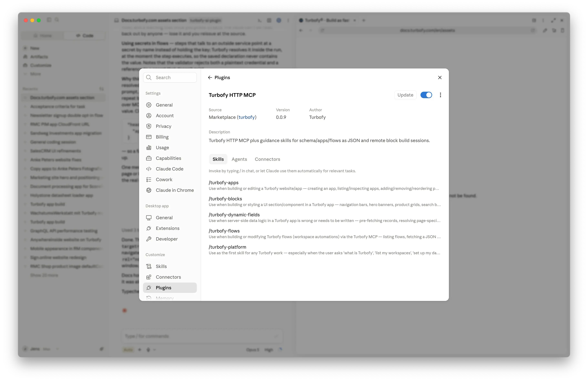Open the Memory settings entry
This screenshot has height=381, width=588.
170,298
